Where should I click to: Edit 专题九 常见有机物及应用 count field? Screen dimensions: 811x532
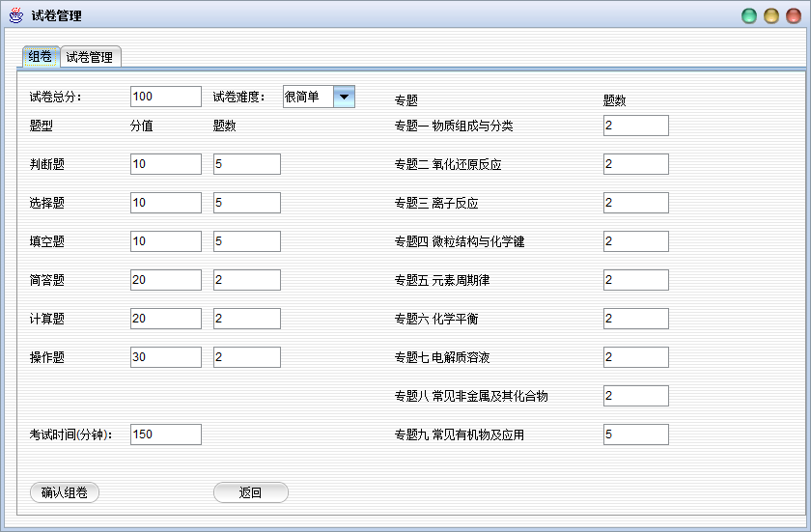tap(635, 434)
